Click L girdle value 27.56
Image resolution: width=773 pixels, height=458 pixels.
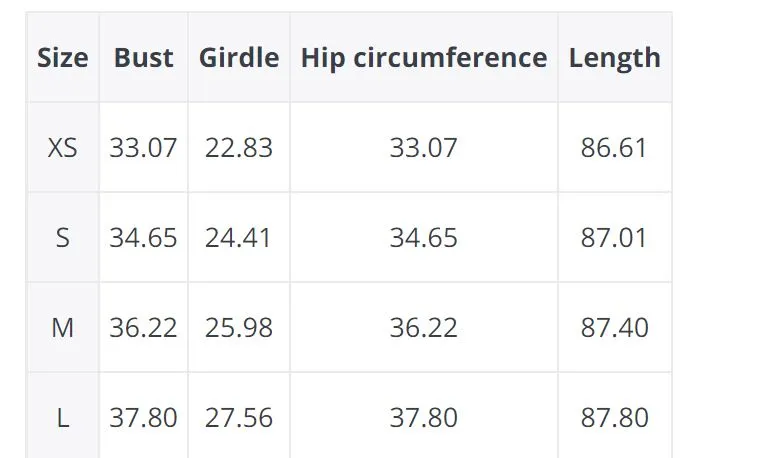(x=239, y=418)
